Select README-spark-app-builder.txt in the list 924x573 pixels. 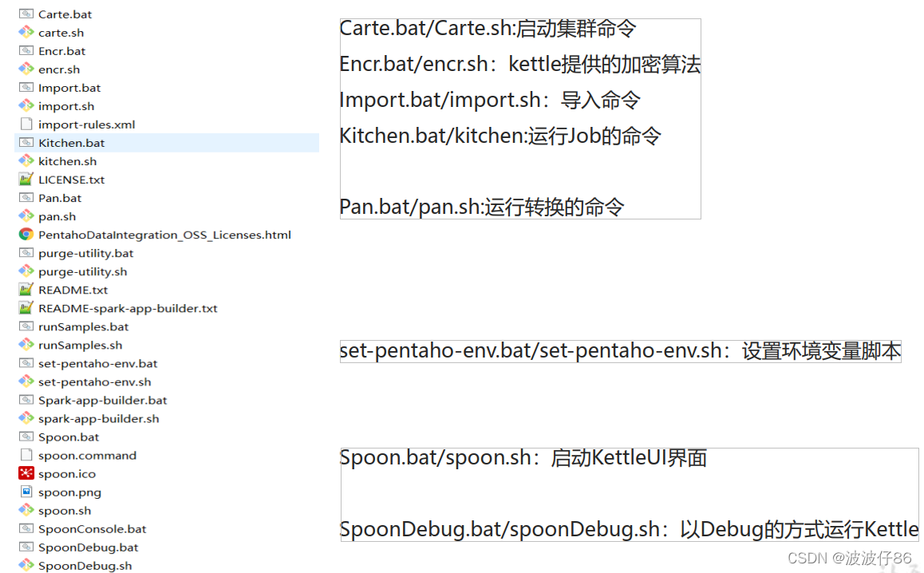click(128, 308)
